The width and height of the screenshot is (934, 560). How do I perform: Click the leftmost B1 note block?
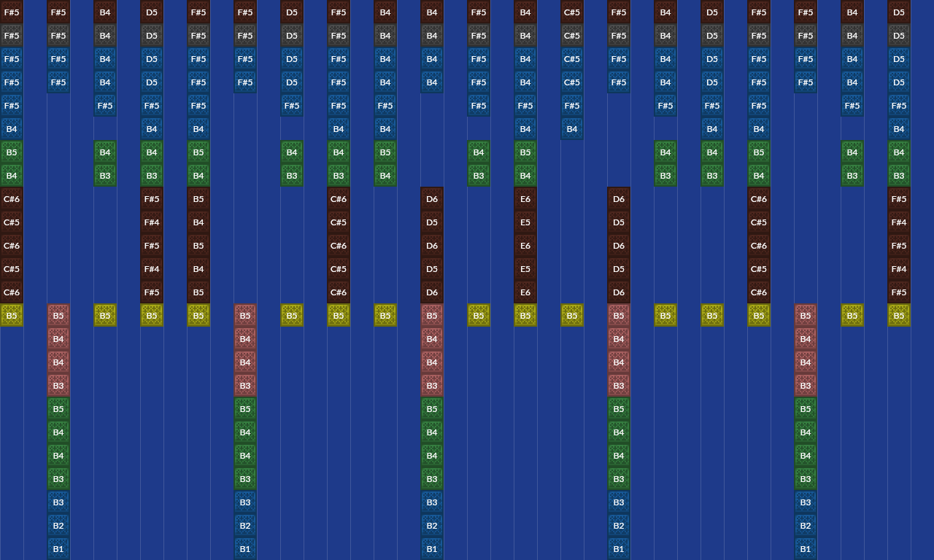(58, 549)
